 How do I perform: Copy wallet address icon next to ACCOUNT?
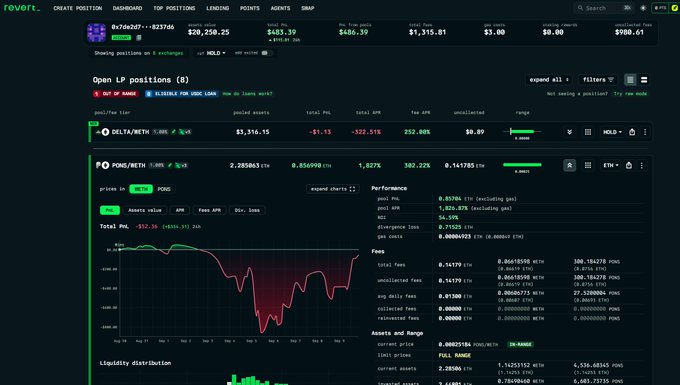[139, 38]
